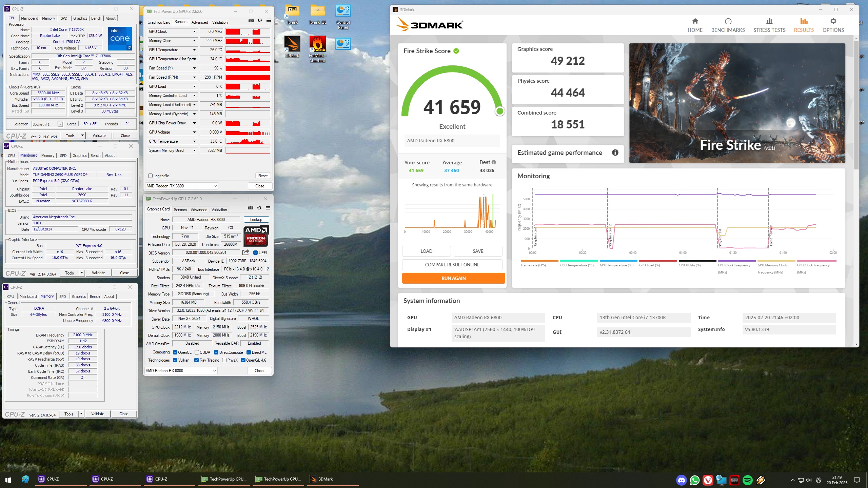The height and width of the screenshot is (488, 868).
Task: Switch to SPD tab in top CPU-Z window
Action: tap(64, 18)
